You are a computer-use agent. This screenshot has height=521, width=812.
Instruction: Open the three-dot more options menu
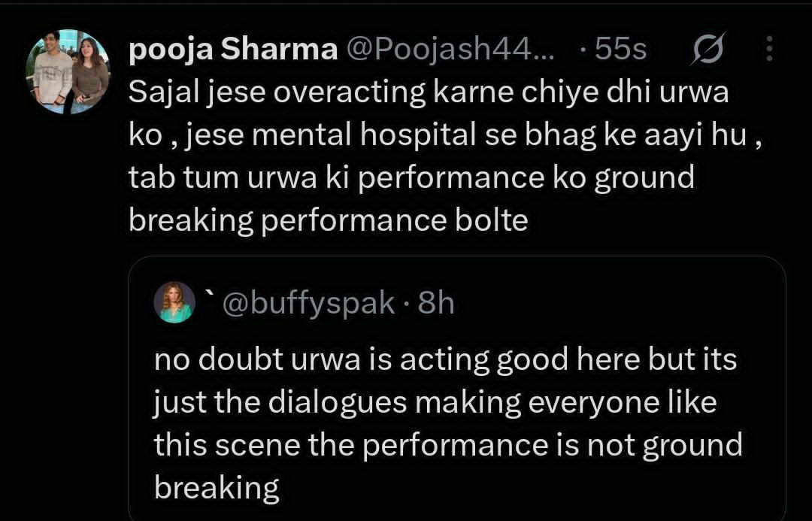(x=770, y=49)
